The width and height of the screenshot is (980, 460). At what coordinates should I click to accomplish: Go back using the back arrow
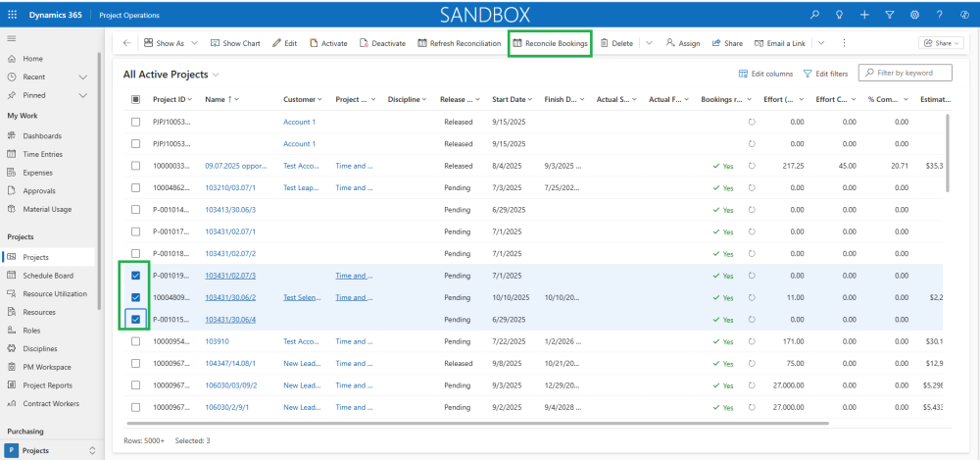coord(126,43)
